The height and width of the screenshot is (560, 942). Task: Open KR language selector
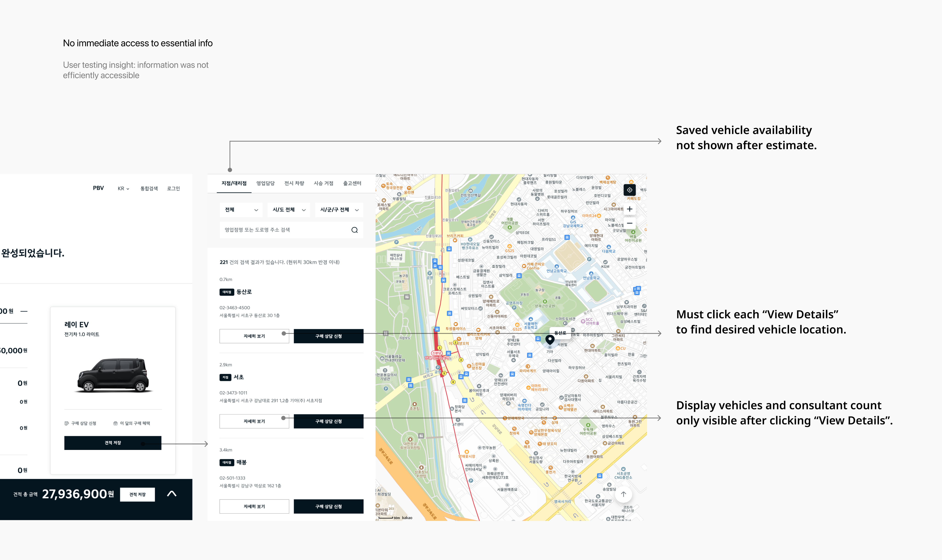pyautogui.click(x=123, y=189)
